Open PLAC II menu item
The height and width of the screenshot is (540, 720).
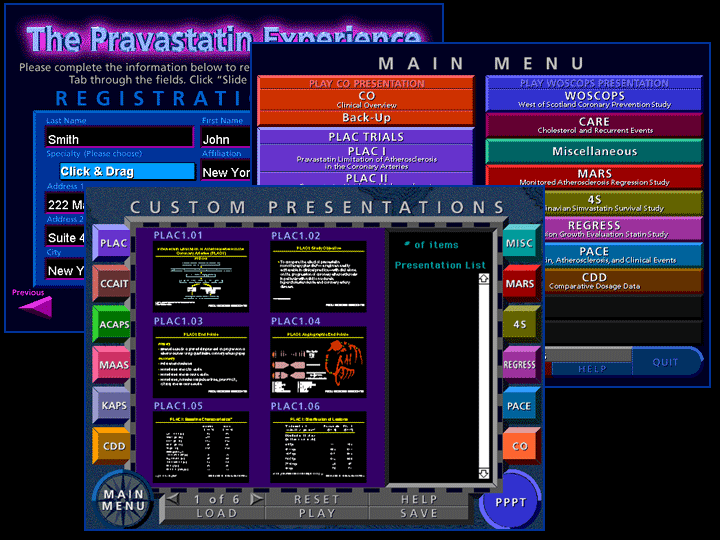[366, 179]
